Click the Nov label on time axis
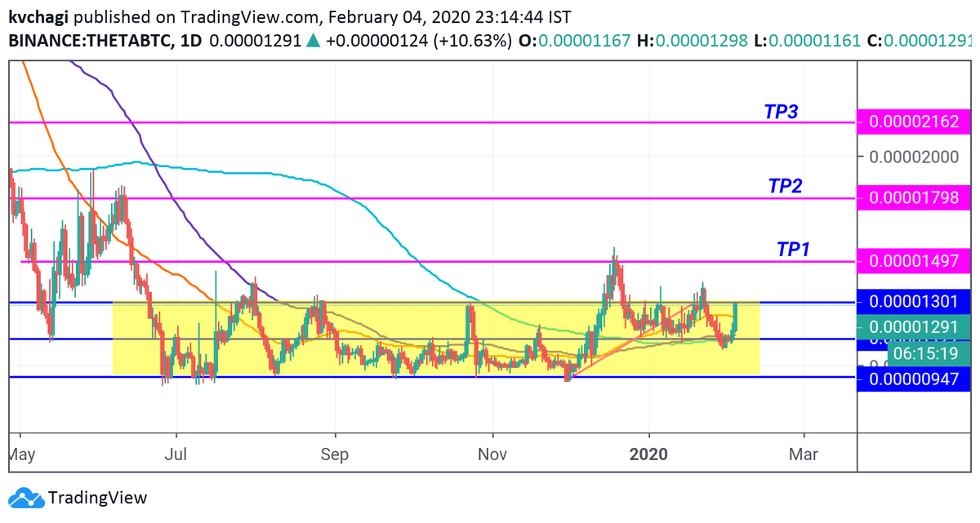This screenshot has height=523, width=980. coord(492,453)
